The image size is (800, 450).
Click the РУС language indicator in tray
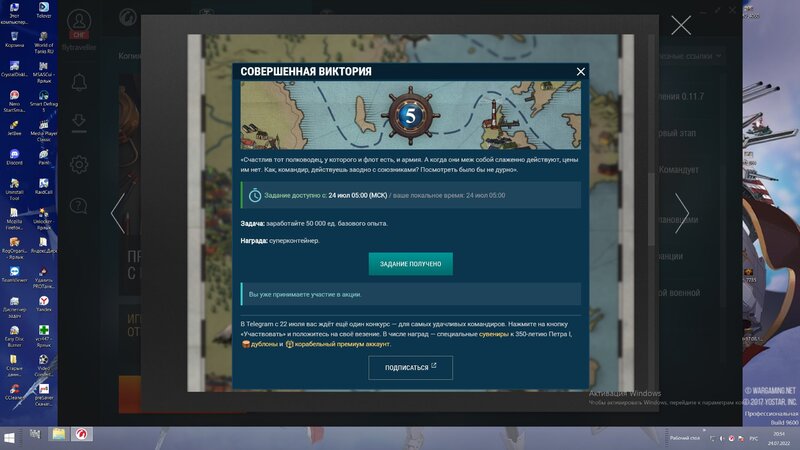point(754,438)
